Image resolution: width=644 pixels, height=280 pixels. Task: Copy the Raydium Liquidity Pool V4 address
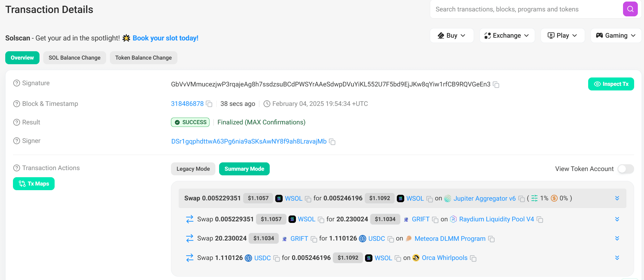[540, 219]
